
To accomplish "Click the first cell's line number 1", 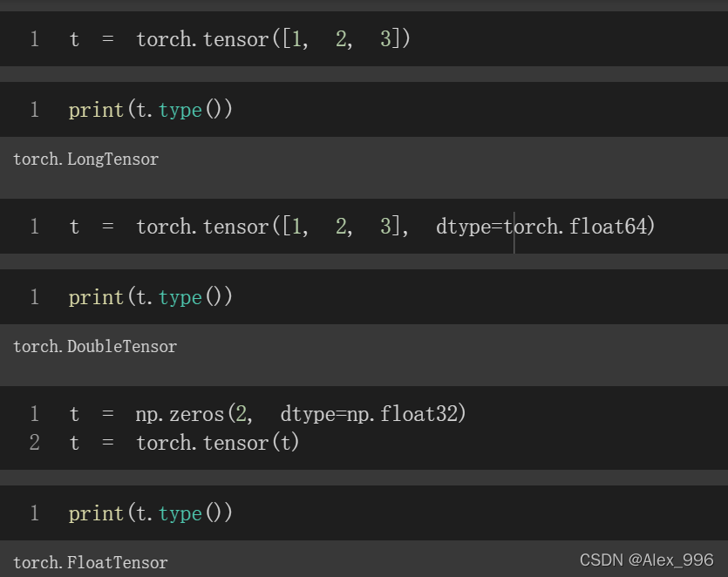I will (34, 39).
